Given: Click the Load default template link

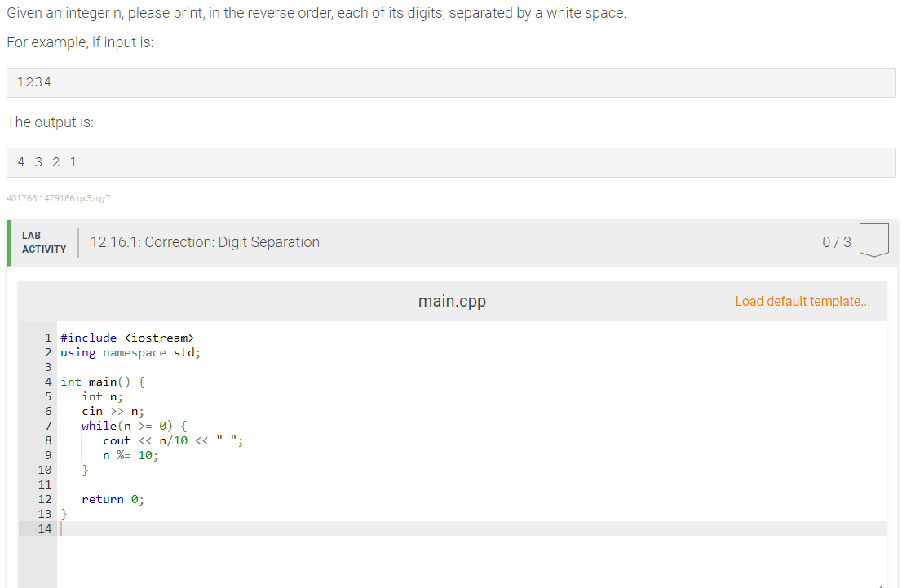Looking at the screenshot, I should pyautogui.click(x=802, y=301).
